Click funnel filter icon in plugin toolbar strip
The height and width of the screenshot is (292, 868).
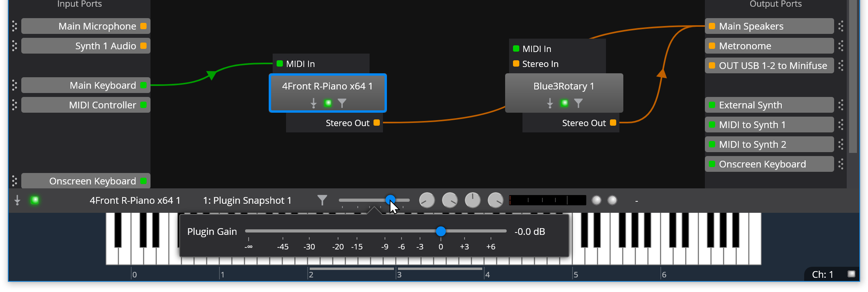322,200
